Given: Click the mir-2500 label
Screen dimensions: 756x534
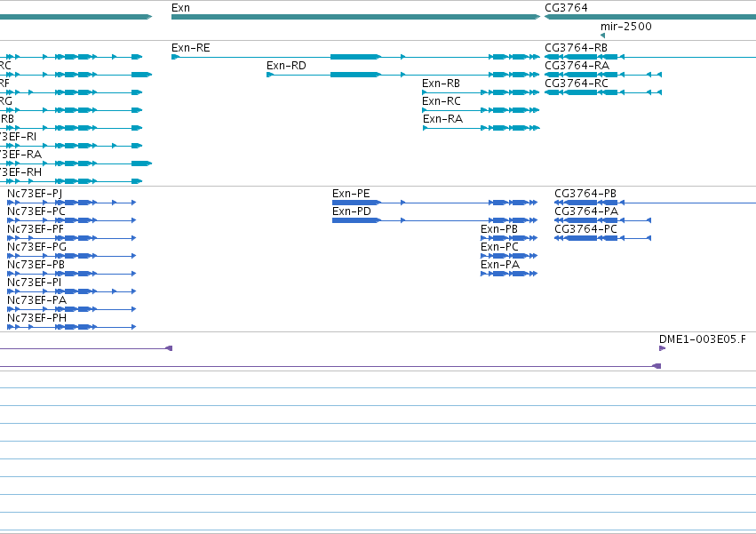Looking at the screenshot, I should pos(625,27).
